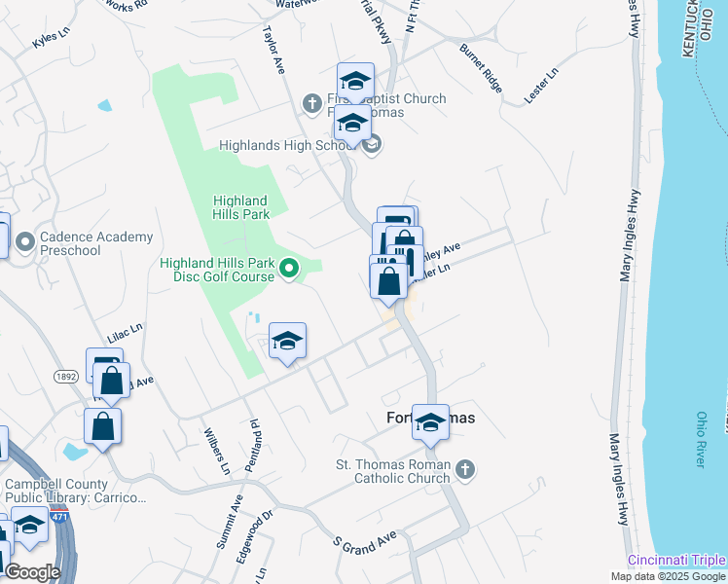Image resolution: width=728 pixels, height=584 pixels.
Task: Select the Highland Hills Park label
Action: click(x=240, y=207)
